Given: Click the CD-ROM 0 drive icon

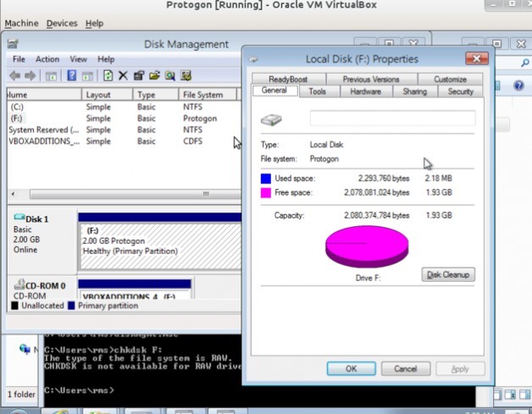Looking at the screenshot, I should click(x=19, y=284).
